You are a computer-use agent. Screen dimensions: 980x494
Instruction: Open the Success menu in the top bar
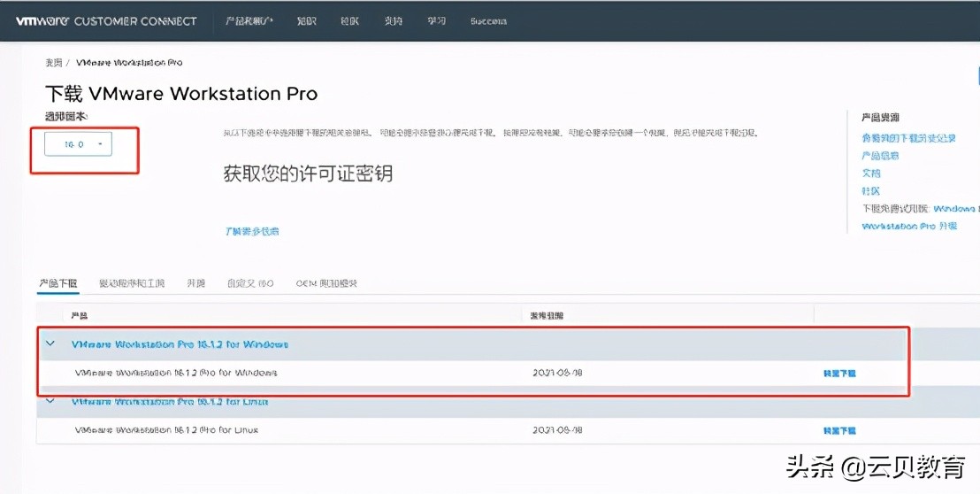click(x=488, y=20)
